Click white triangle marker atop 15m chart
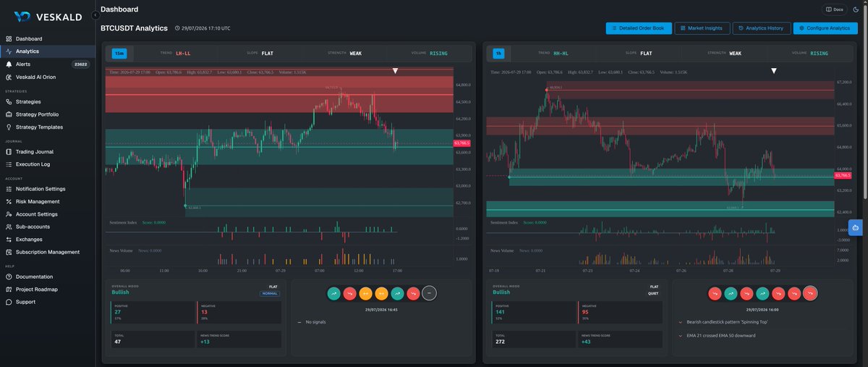 (x=395, y=71)
